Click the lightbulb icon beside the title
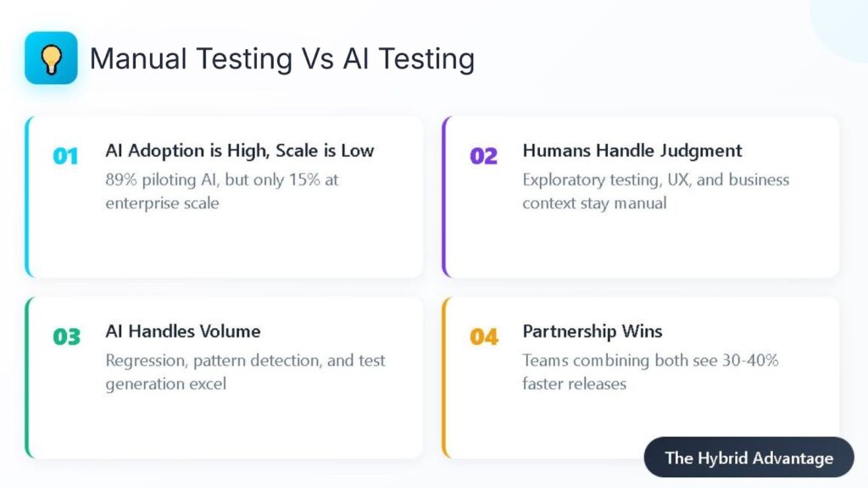868x488 pixels. [51, 58]
